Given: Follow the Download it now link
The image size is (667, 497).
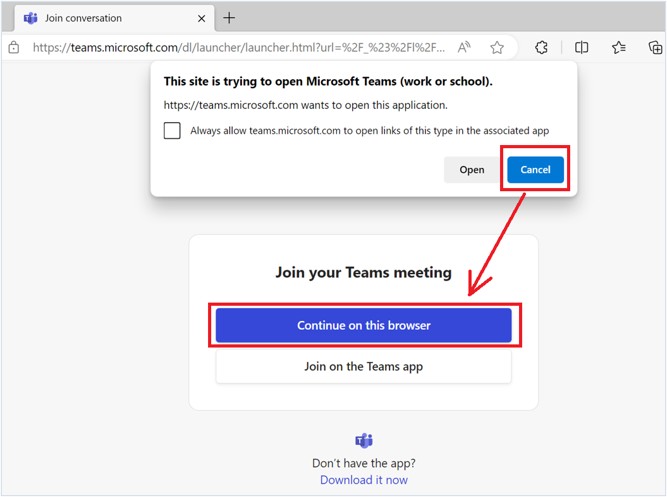Looking at the screenshot, I should coord(364,480).
